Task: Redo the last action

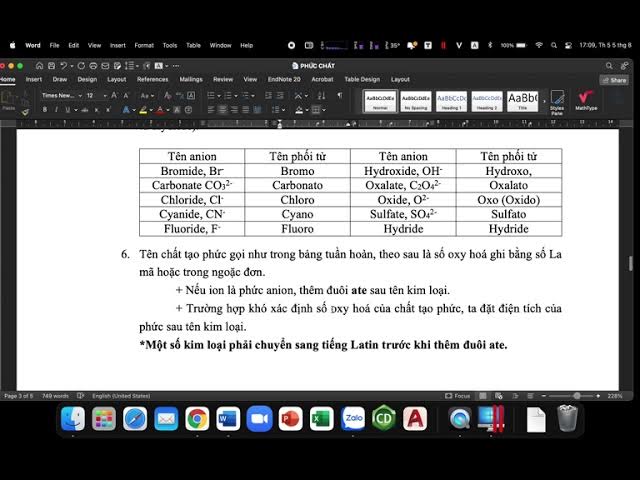Action: (x=81, y=66)
